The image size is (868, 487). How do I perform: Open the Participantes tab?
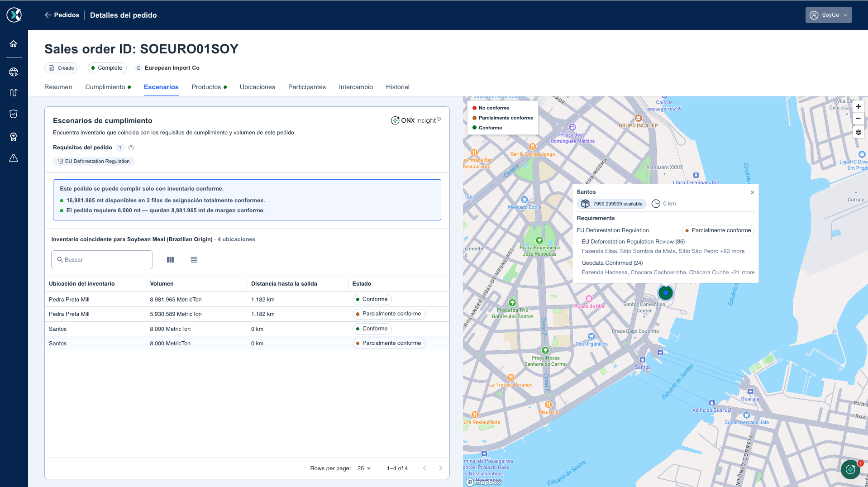307,87
